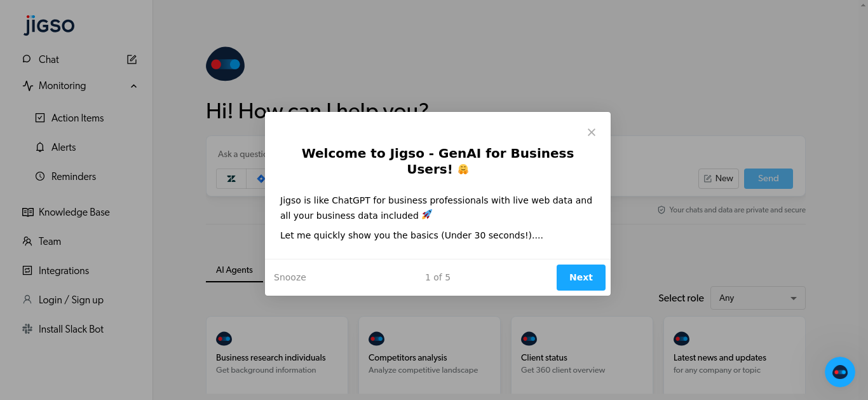This screenshot has width=868, height=400.
Task: Open the Alerts page
Action: 64,147
